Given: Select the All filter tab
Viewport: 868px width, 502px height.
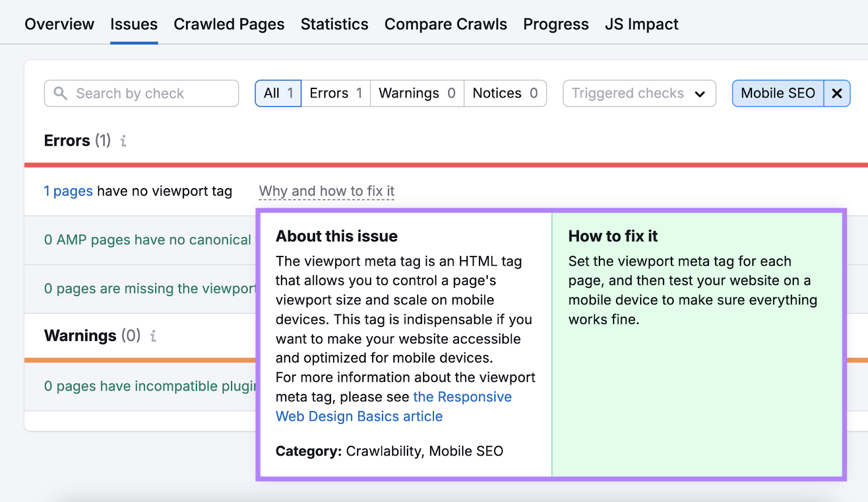Looking at the screenshot, I should click(278, 93).
